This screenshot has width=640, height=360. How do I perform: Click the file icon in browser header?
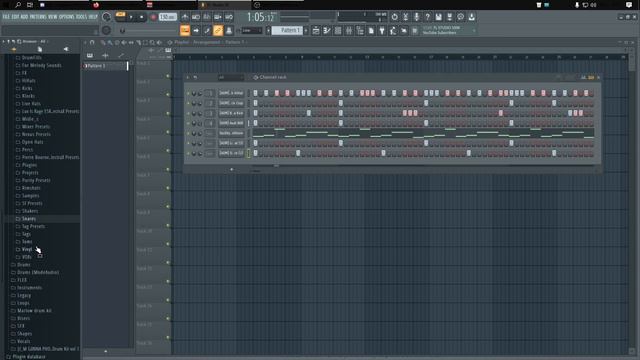[40, 49]
